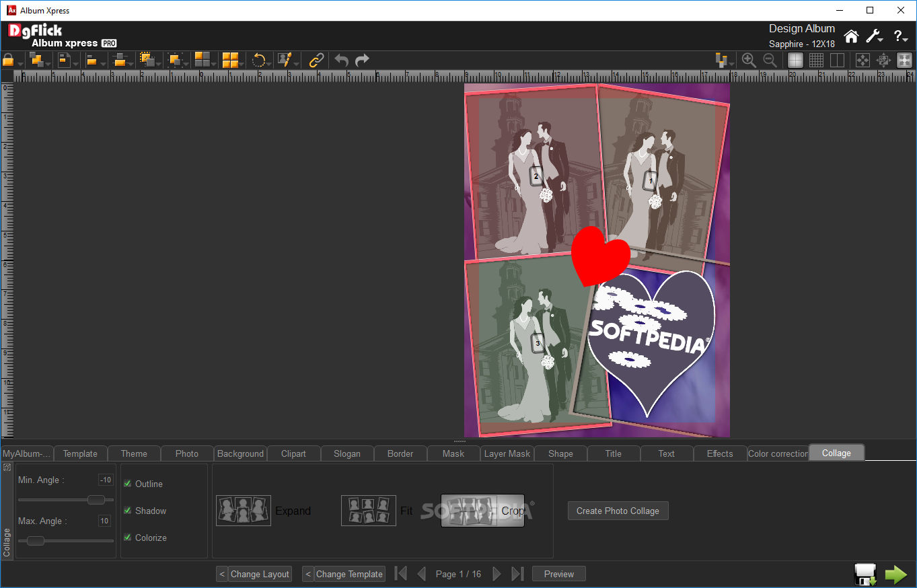This screenshot has width=917, height=588.
Task: Toggle the Colorize checkbox
Action: [x=127, y=538]
